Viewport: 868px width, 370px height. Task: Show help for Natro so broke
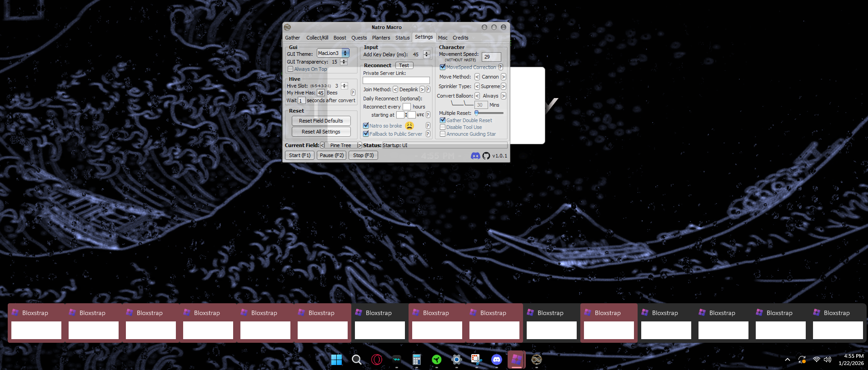(428, 126)
